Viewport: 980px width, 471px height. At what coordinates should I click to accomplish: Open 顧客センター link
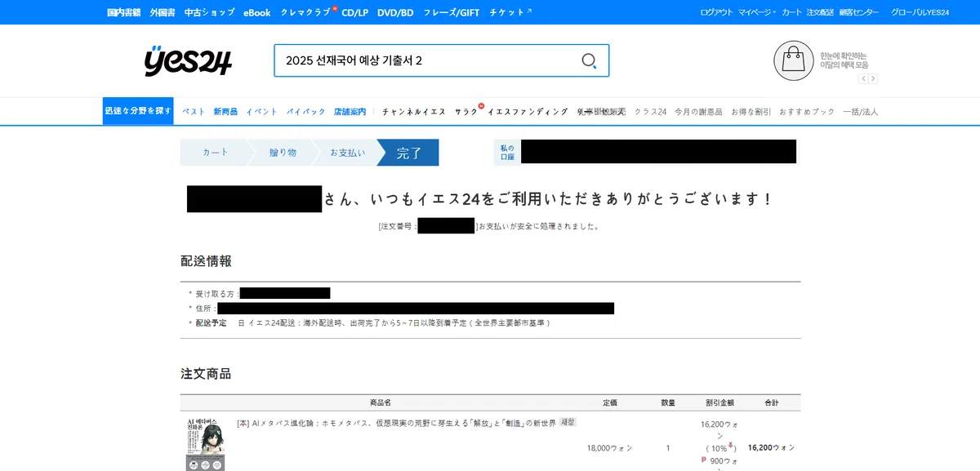tap(859, 12)
